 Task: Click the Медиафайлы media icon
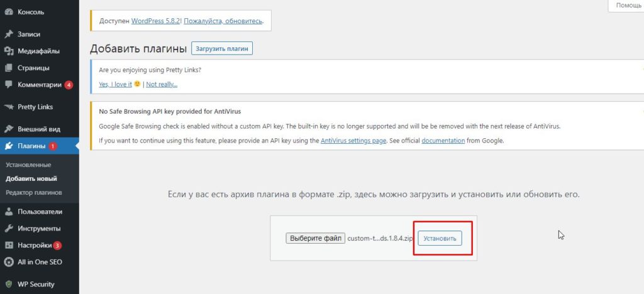(x=9, y=51)
